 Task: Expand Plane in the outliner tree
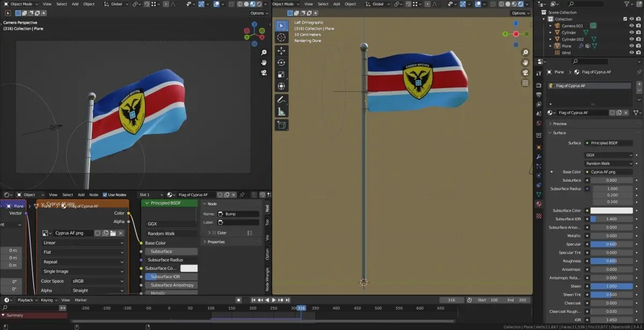click(551, 46)
